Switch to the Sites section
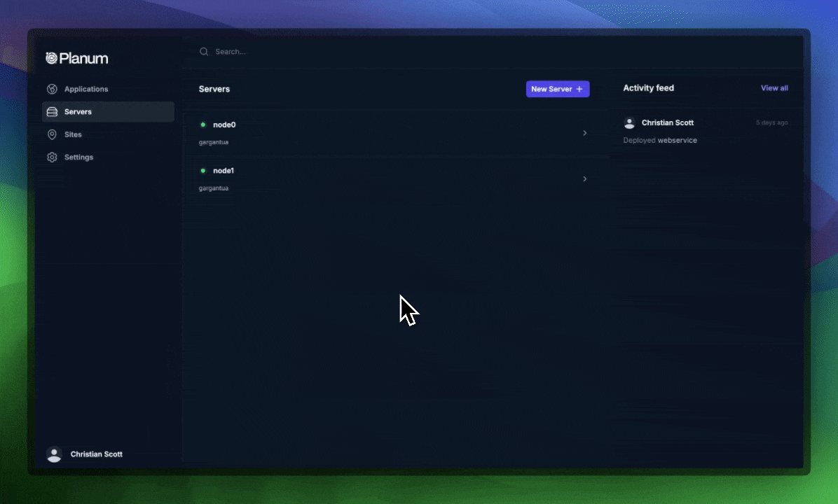This screenshot has width=838, height=504. [x=73, y=134]
